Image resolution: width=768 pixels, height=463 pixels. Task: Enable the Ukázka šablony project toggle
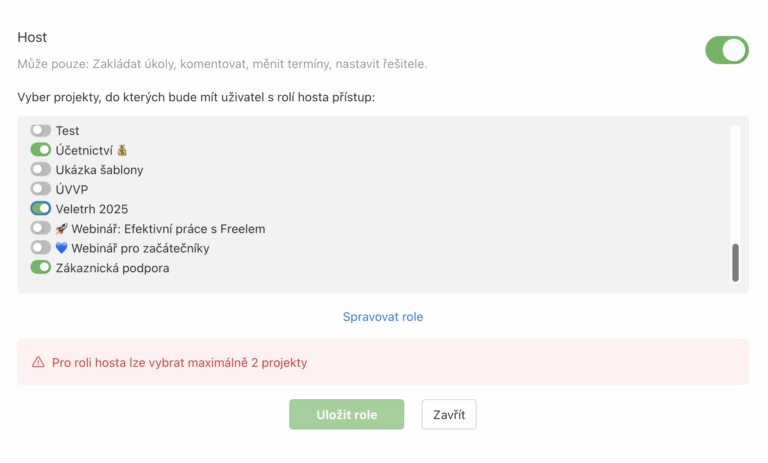[x=41, y=170]
